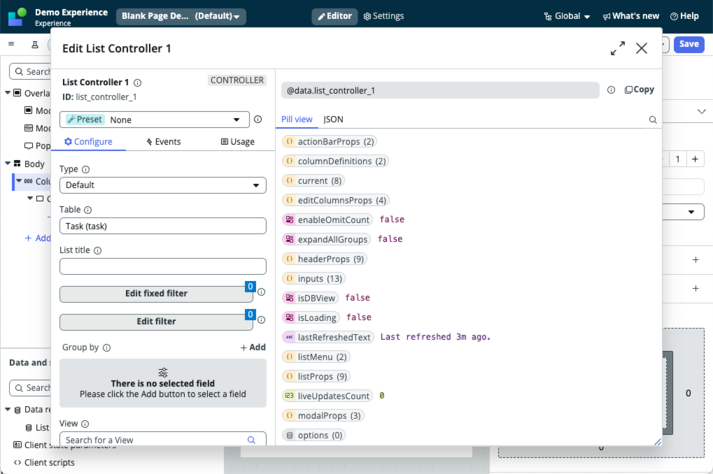Click the isDBView pill
713x474 pixels.
(x=310, y=298)
